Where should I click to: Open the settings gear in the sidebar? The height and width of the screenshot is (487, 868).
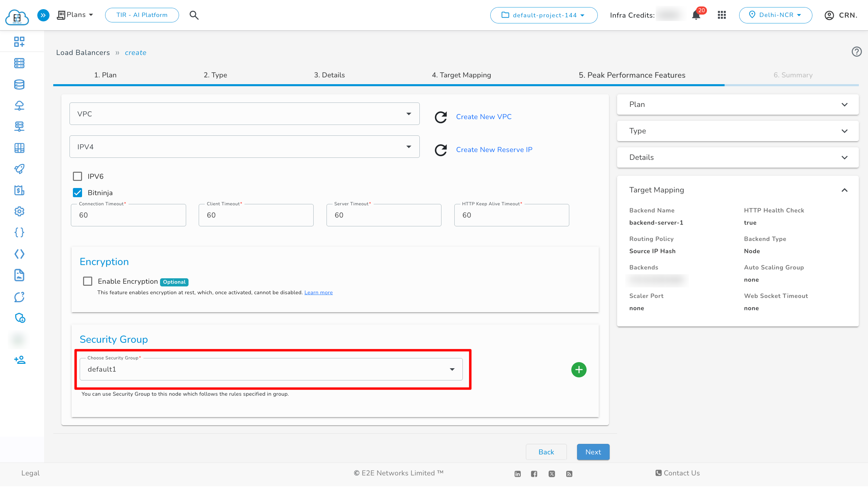pyautogui.click(x=19, y=211)
